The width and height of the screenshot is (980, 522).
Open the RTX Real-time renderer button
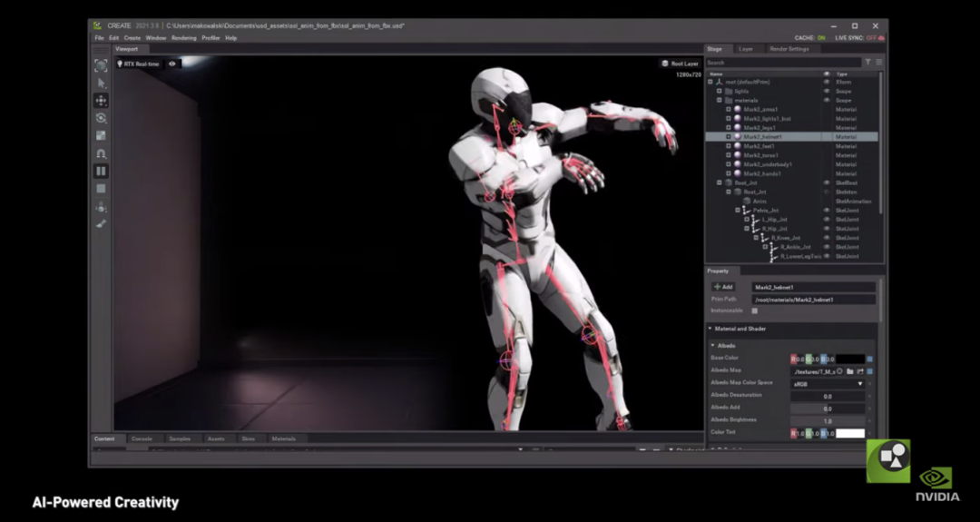(139, 64)
